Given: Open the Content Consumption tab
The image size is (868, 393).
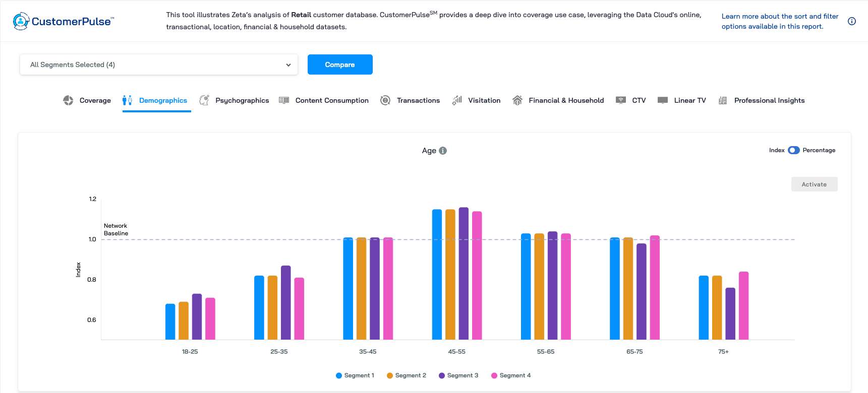Looking at the screenshot, I should (324, 100).
